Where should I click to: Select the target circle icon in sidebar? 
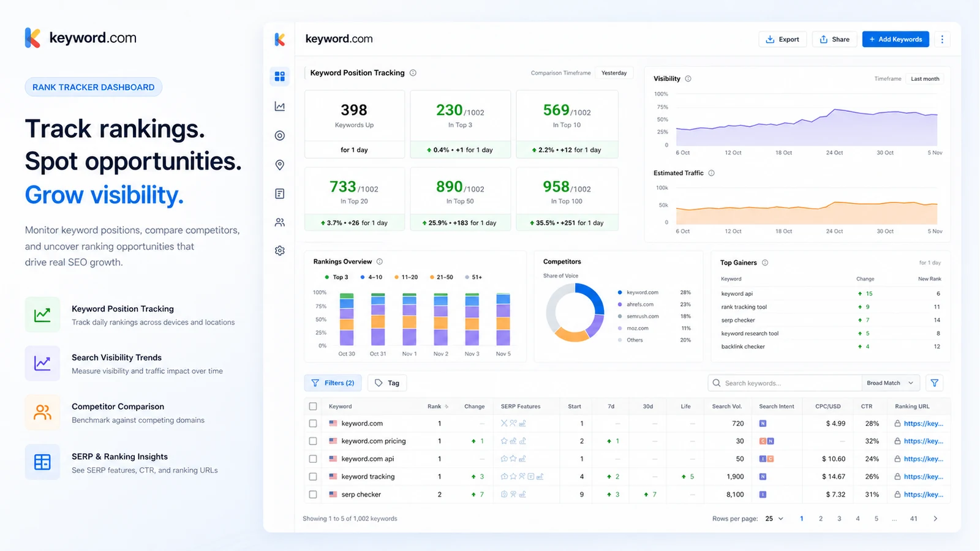(279, 135)
